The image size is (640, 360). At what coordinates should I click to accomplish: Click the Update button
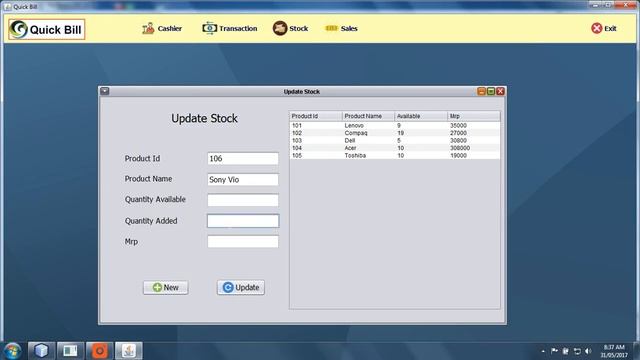pos(241,287)
